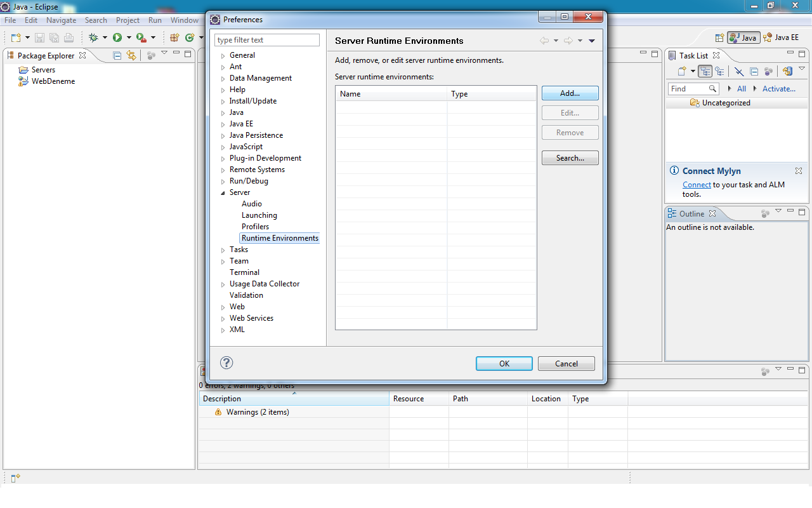Click the Search... button
This screenshot has width=812, height=508.
(570, 158)
